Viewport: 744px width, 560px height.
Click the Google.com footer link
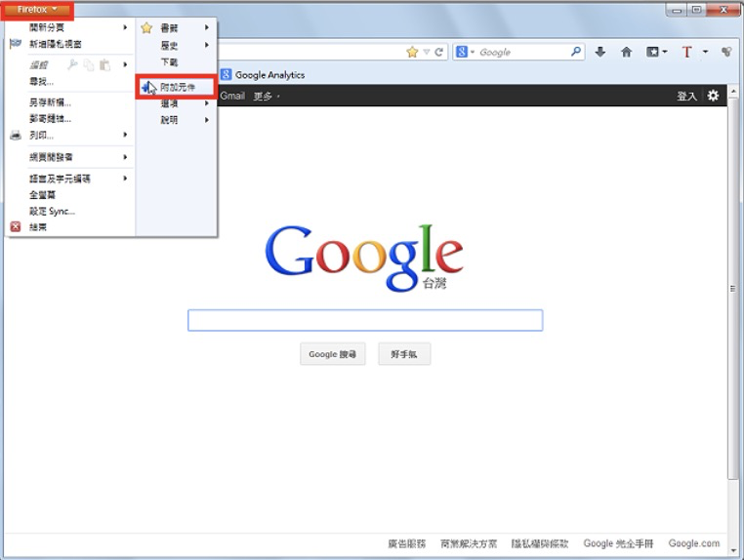(693, 543)
